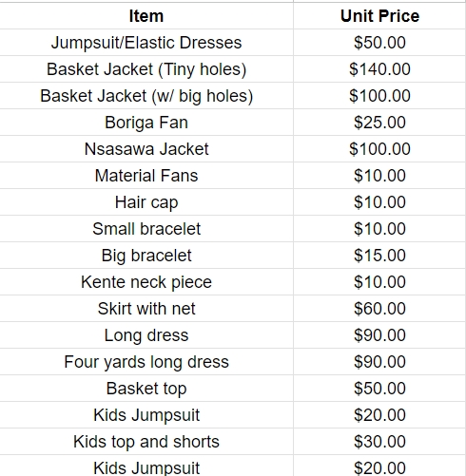Click the Four yards long dress cell
The image size is (466, 476).
146,362
